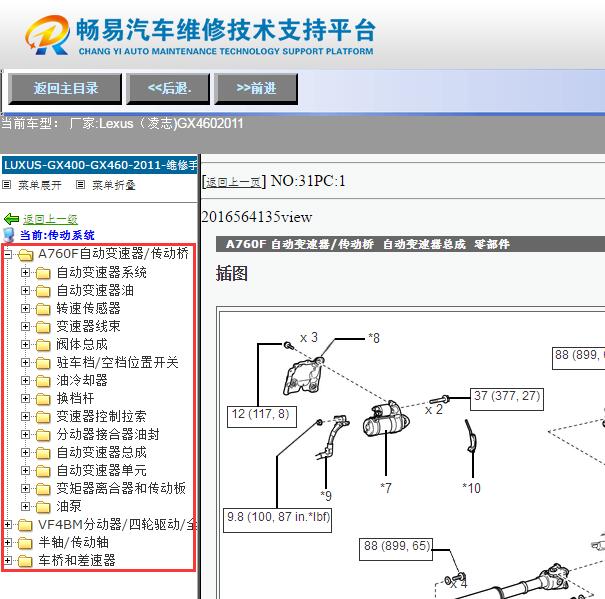
Task: Click the 当前:传动系统 heading
Action: coord(57,235)
